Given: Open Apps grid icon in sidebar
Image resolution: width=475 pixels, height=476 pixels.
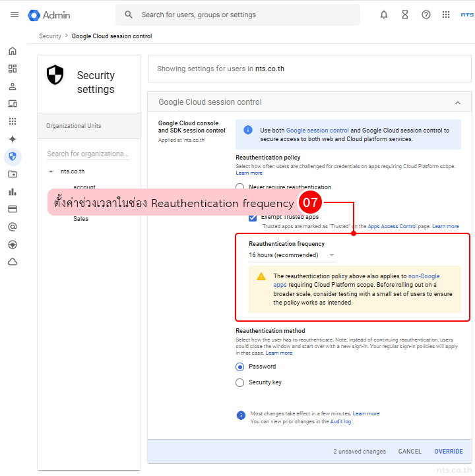Looking at the screenshot, I should 13,121.
